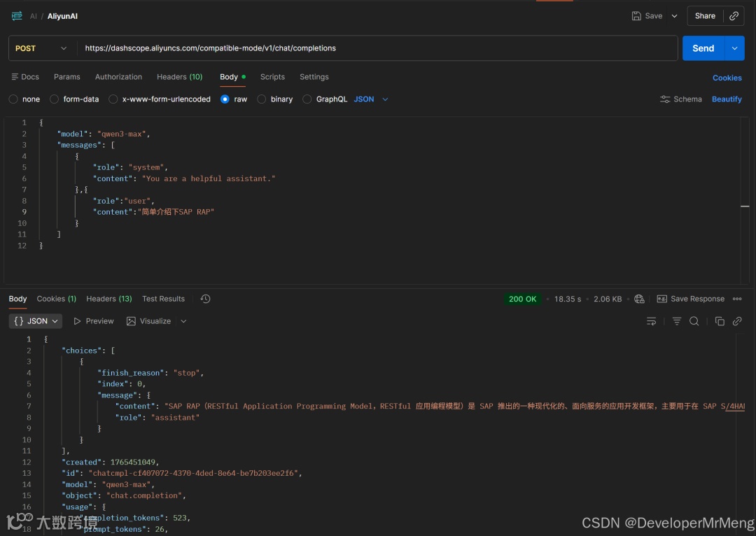The width and height of the screenshot is (756, 536).
Task: Click the AI collection breadcrumb
Action: [x=34, y=16]
